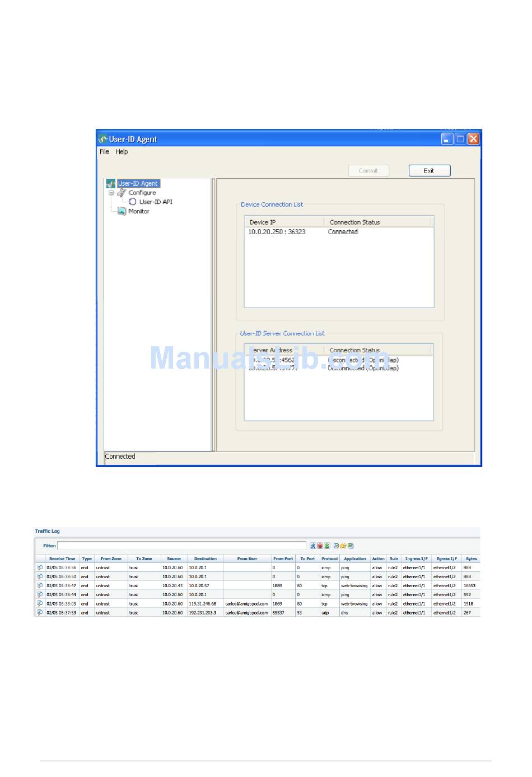Collapse the Configure tree node

pyautogui.click(x=111, y=193)
